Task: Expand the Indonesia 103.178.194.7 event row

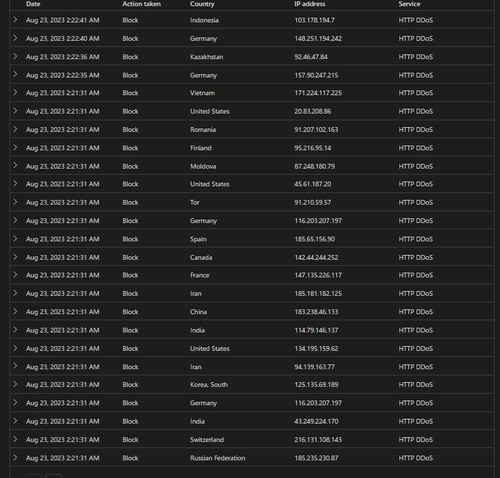Action: (x=15, y=20)
